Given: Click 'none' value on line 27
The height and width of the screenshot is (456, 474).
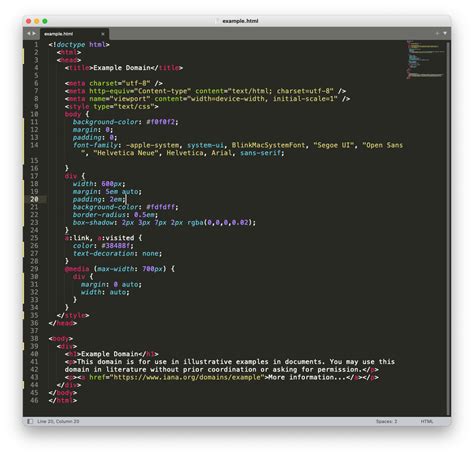Looking at the screenshot, I should pyautogui.click(x=150, y=254).
